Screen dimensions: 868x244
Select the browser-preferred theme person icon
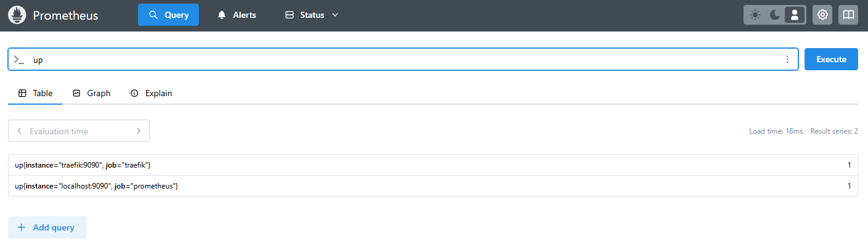pyautogui.click(x=795, y=15)
